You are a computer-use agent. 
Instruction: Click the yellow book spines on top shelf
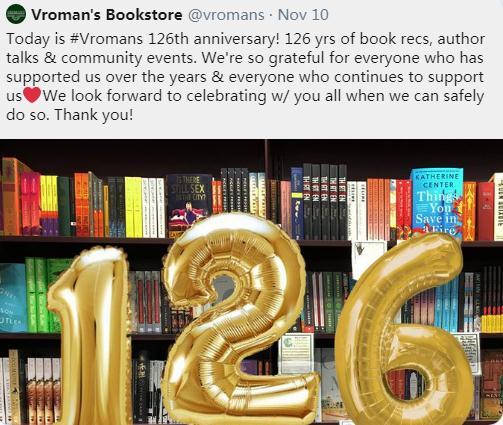133,207
